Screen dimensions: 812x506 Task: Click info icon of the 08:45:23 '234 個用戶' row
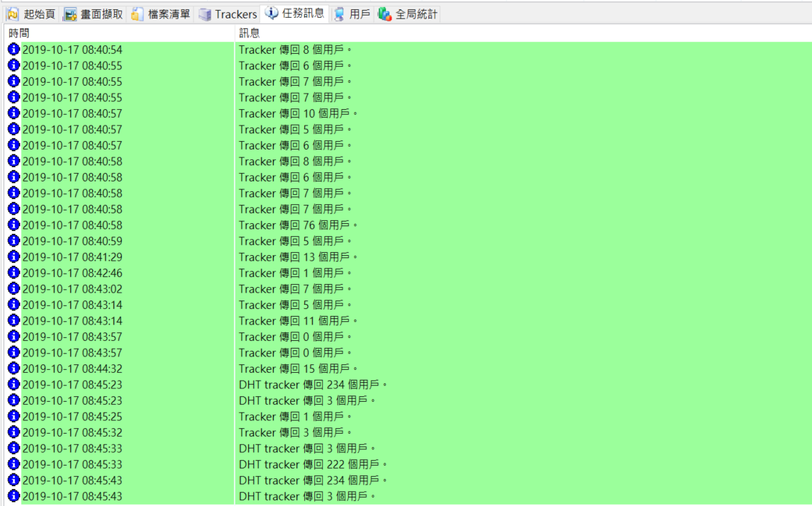coord(13,384)
